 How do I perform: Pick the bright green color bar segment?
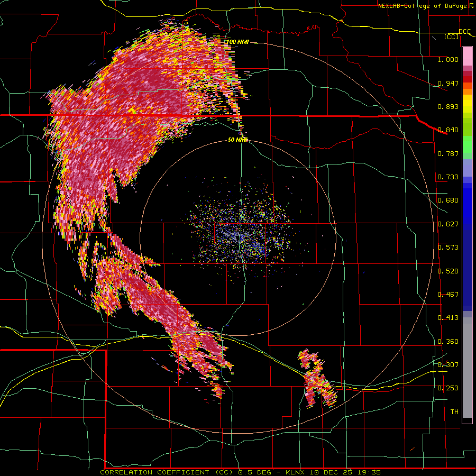467,144
